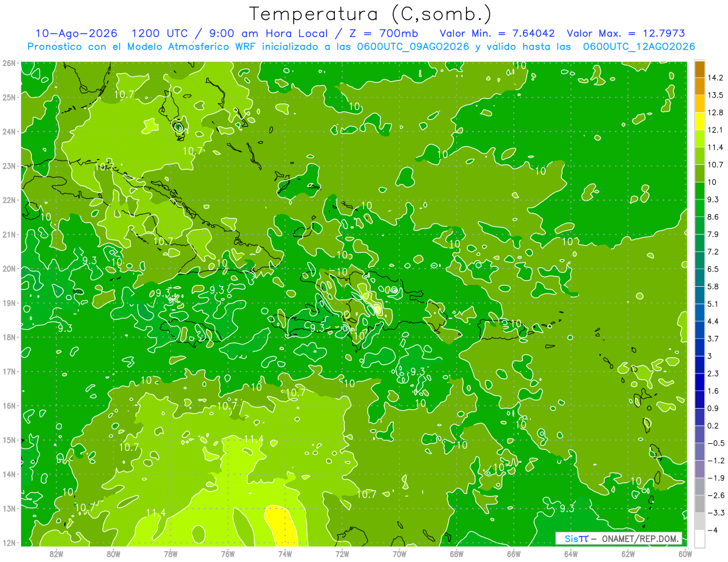The image size is (728, 562).
Task: Click the '-3.3' legend label
Action: [716, 513]
